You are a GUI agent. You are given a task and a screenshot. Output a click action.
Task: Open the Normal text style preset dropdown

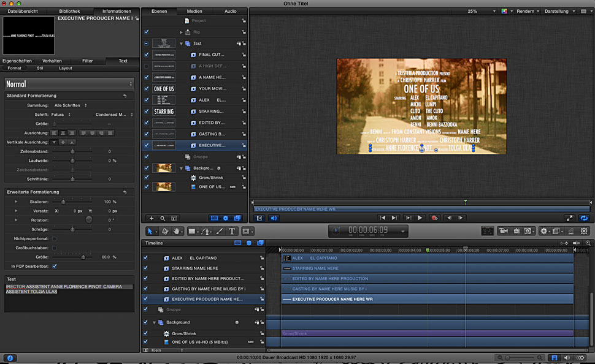(69, 83)
